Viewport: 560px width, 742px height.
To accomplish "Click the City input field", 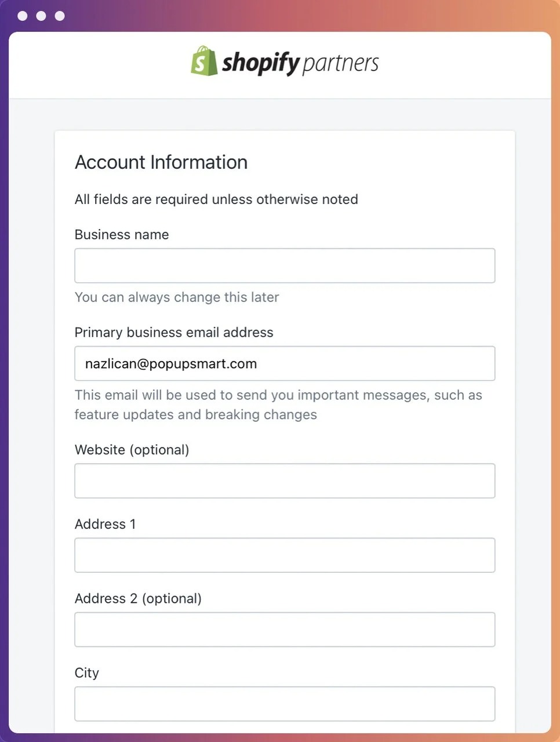I will [x=285, y=704].
